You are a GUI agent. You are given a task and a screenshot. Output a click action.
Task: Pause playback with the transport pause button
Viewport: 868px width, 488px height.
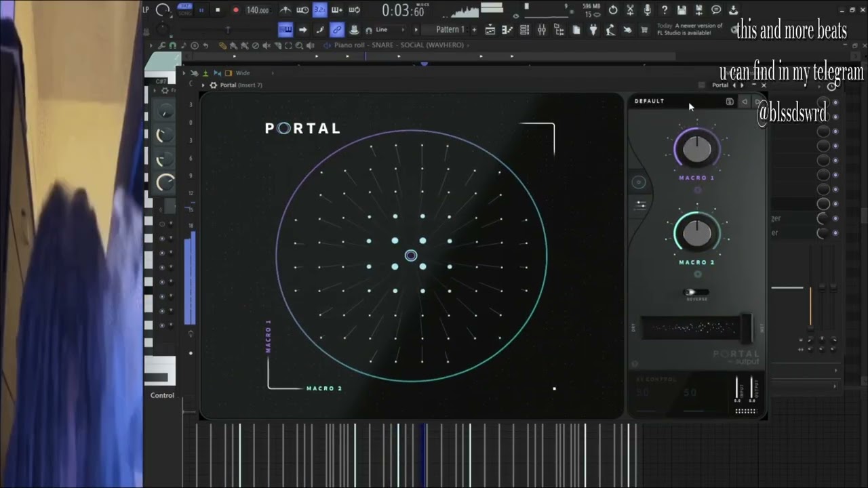201,10
